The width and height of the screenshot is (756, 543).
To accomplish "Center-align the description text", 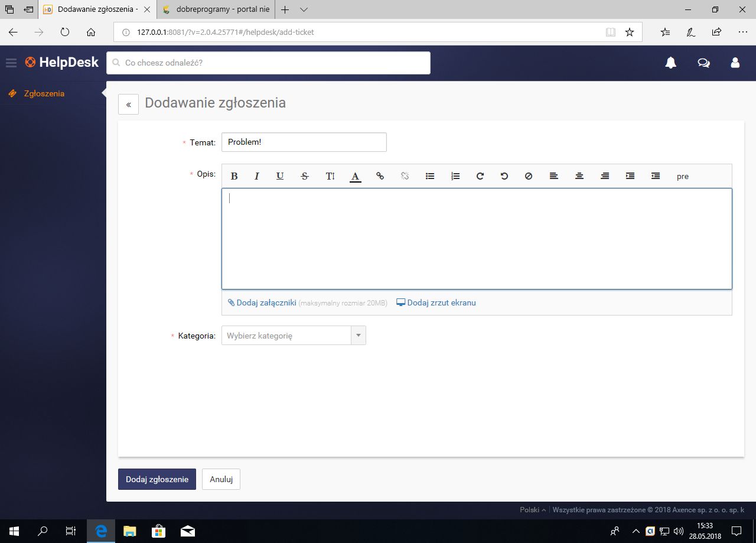I will click(579, 175).
